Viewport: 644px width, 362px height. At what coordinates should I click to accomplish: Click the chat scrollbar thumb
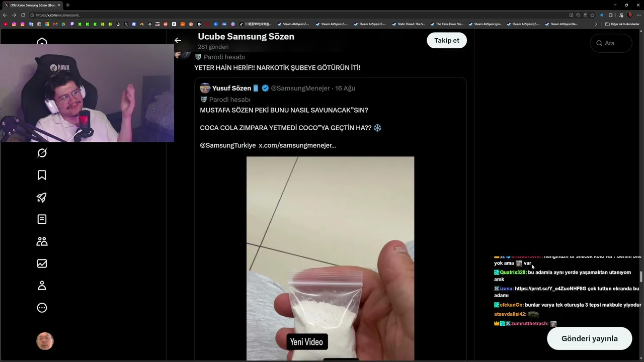pos(641,277)
